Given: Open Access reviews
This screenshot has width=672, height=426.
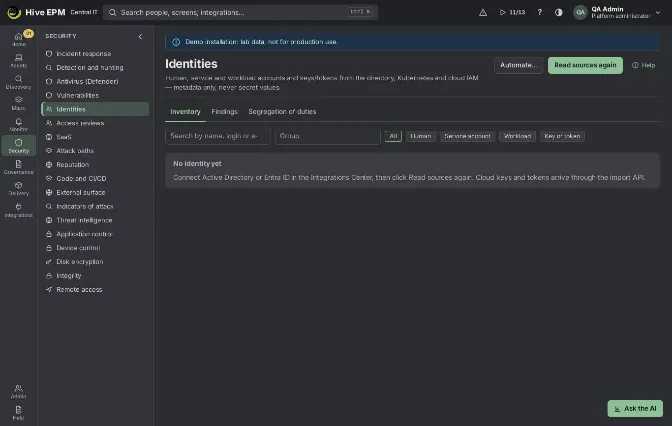Looking at the screenshot, I should (95, 123).
